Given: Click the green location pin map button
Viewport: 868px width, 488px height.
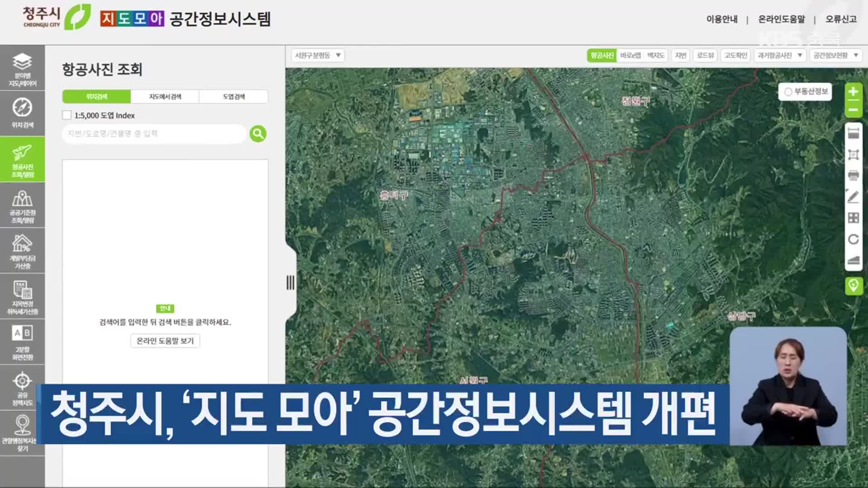Looking at the screenshot, I should coord(854,286).
